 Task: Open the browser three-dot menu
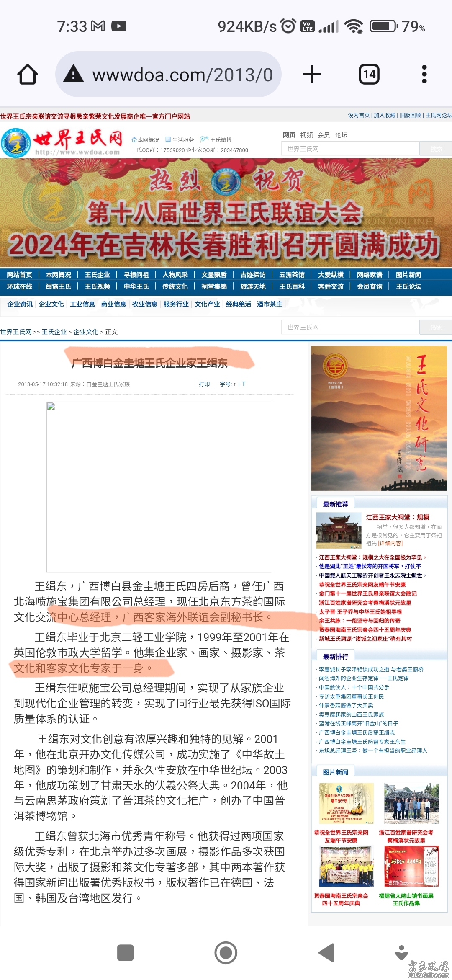pyautogui.click(x=424, y=75)
